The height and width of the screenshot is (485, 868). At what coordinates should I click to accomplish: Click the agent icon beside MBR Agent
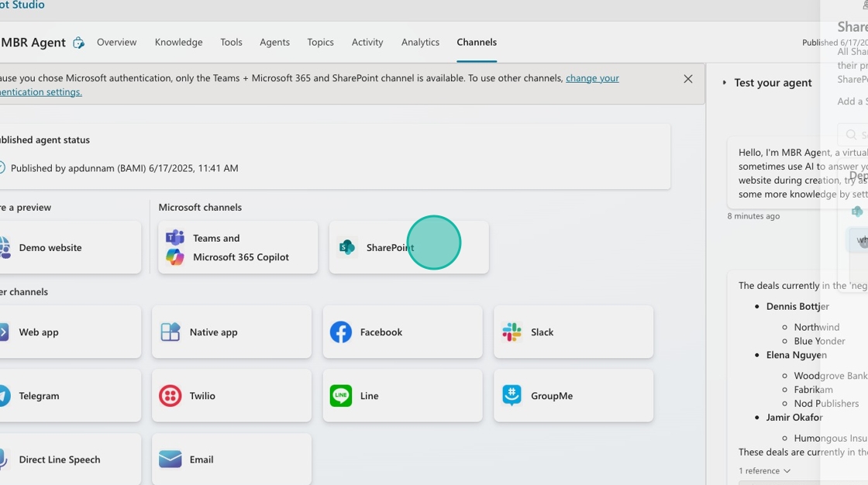(x=78, y=43)
